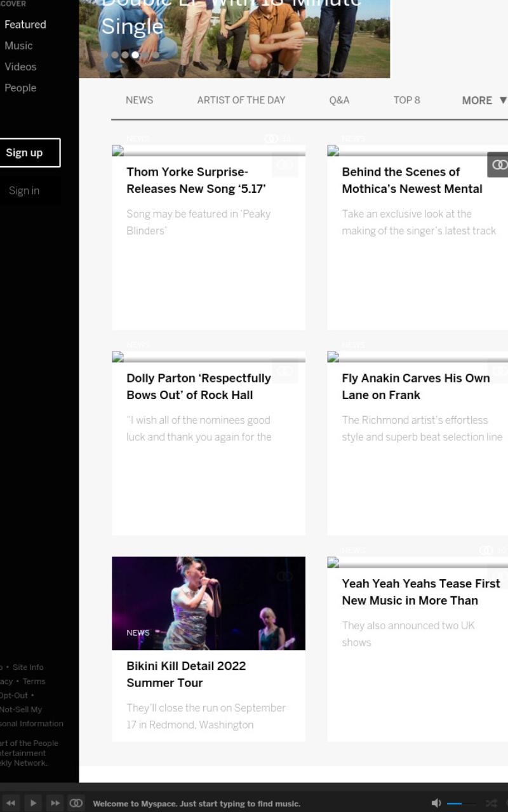Image resolution: width=508 pixels, height=812 pixels.
Task: Click 'Song may be featured in Peaky Blinders' text
Action: tap(199, 222)
